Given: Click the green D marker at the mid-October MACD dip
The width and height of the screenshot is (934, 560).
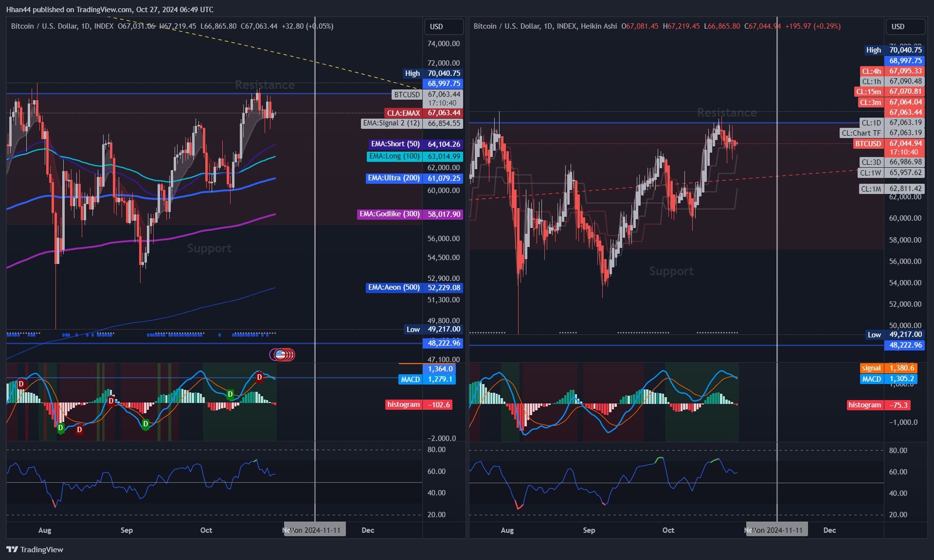Looking at the screenshot, I should pos(230,394).
